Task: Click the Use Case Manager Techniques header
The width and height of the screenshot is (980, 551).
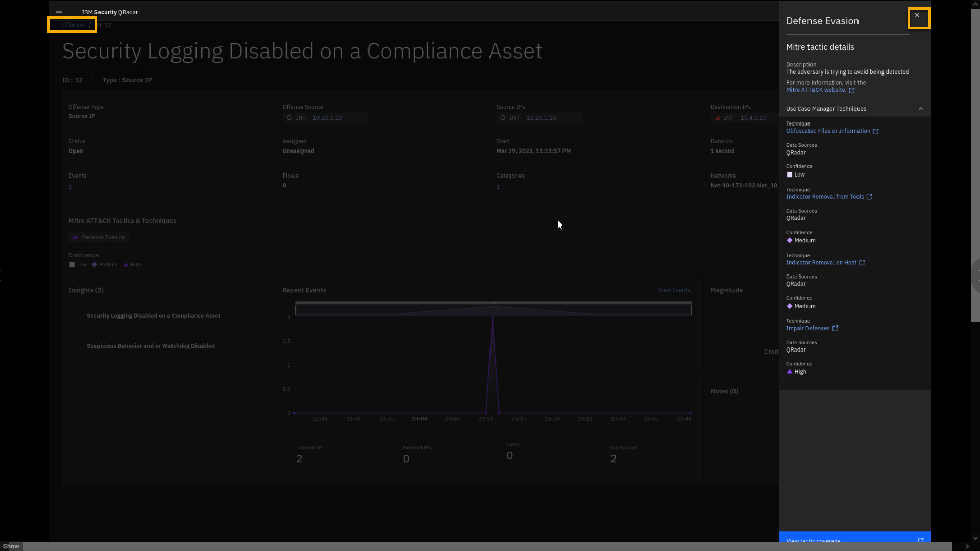Action: [x=826, y=109]
